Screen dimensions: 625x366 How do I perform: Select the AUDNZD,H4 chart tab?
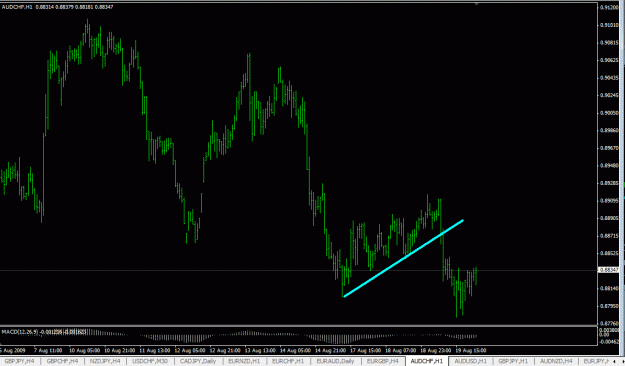point(556,361)
